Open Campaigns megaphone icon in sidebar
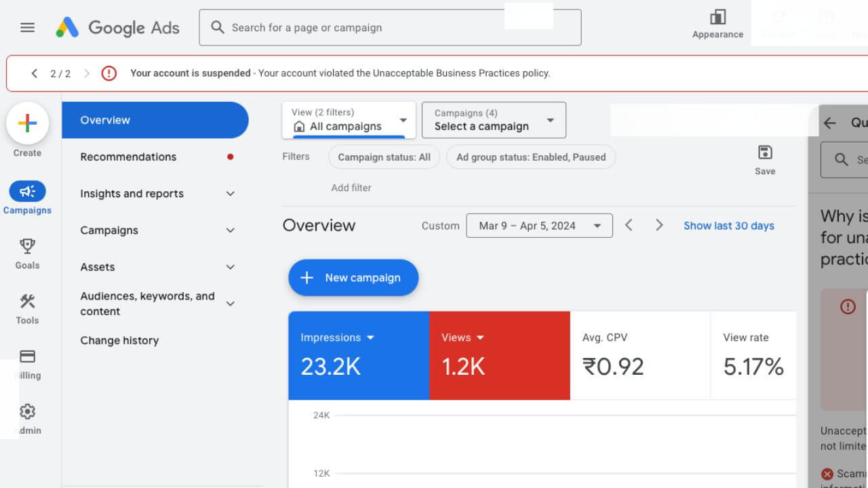868x488 pixels. tap(27, 192)
